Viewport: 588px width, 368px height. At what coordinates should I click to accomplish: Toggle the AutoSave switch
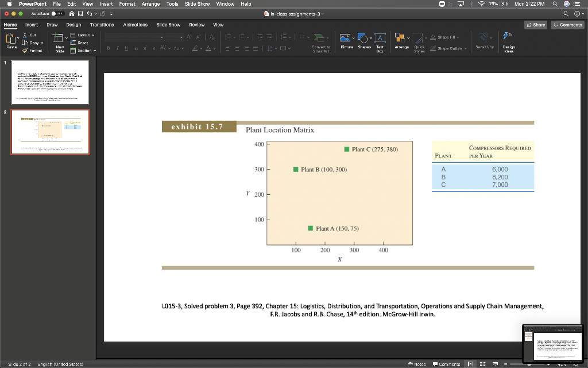coord(57,14)
